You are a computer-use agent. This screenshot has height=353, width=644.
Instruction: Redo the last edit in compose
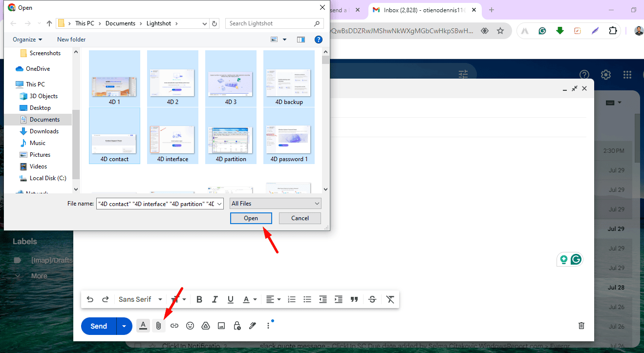(105, 299)
